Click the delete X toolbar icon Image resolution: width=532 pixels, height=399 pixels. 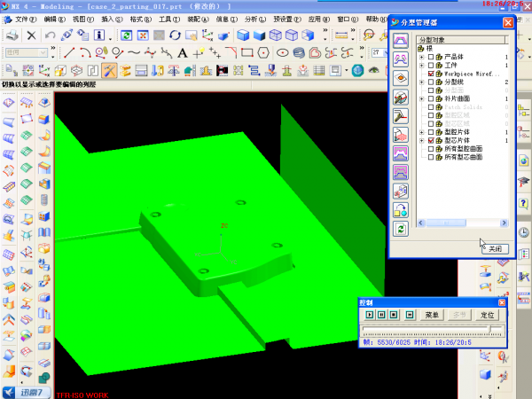[x=31, y=35]
